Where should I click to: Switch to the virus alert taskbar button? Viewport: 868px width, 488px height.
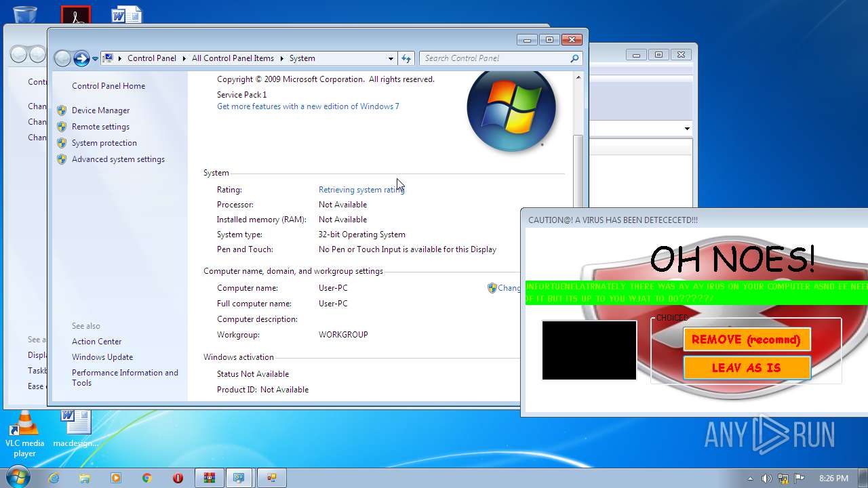click(272, 478)
